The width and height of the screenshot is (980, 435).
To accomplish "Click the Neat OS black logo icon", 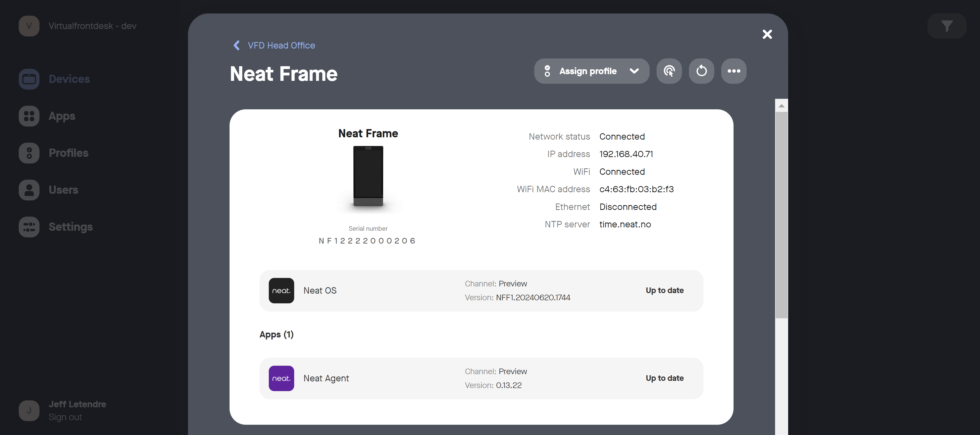I will click(281, 291).
